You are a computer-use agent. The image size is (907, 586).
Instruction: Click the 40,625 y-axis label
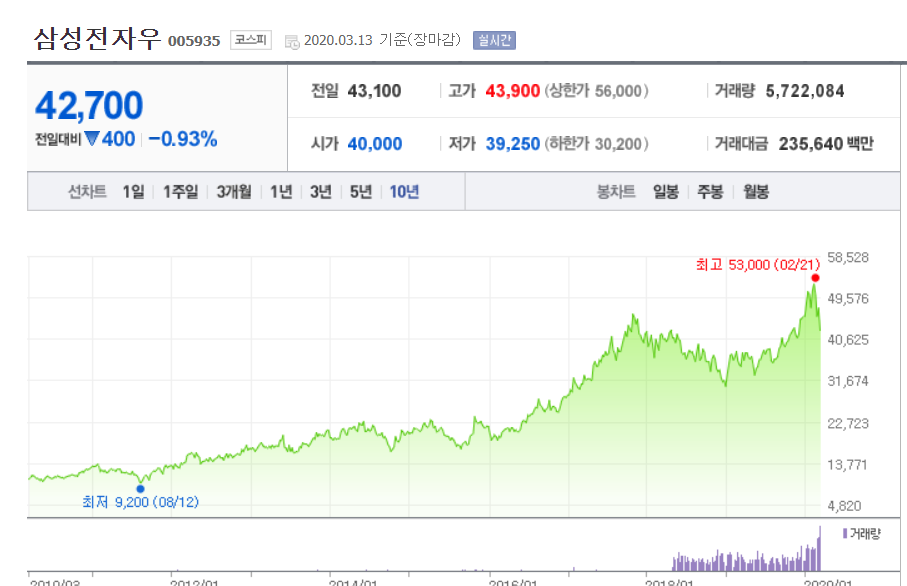[x=848, y=340]
